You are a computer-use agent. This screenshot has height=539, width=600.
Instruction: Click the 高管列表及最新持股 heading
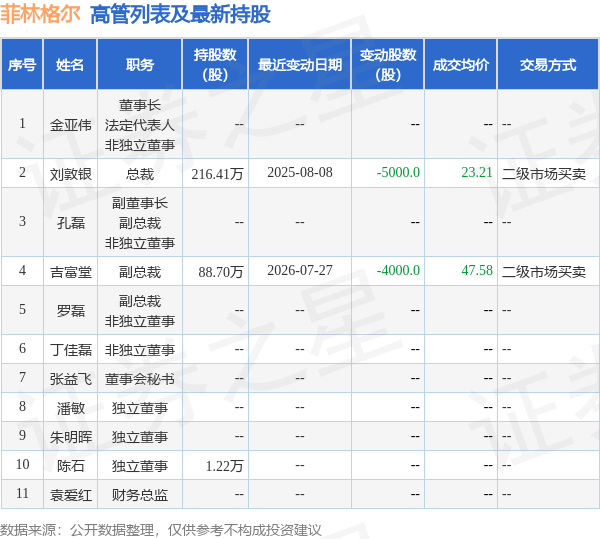click(x=180, y=15)
